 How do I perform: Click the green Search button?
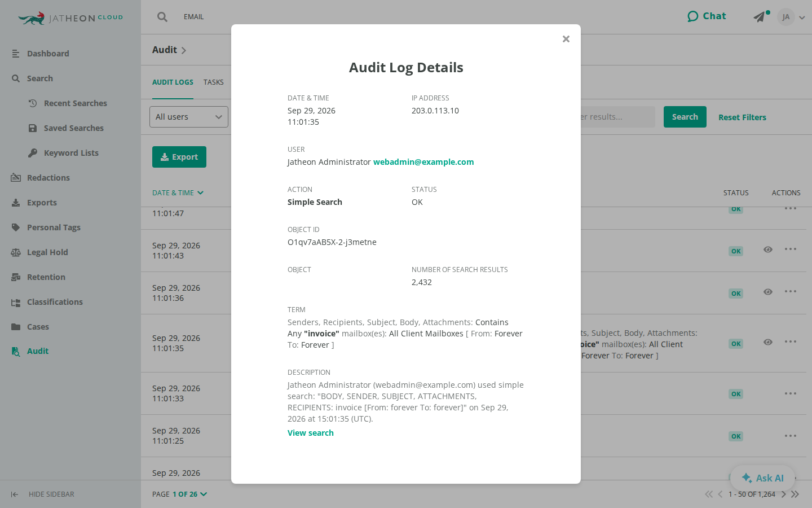click(x=685, y=117)
